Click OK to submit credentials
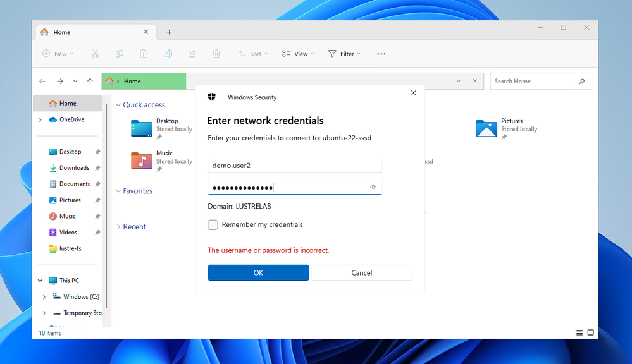This screenshot has height=364, width=632. 258,272
